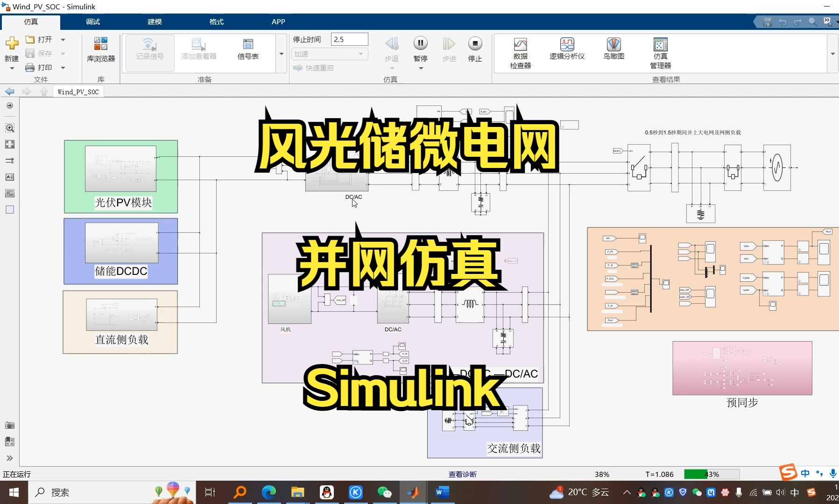
Task: Expand the Review Results gallery arrow
Action: click(x=832, y=54)
